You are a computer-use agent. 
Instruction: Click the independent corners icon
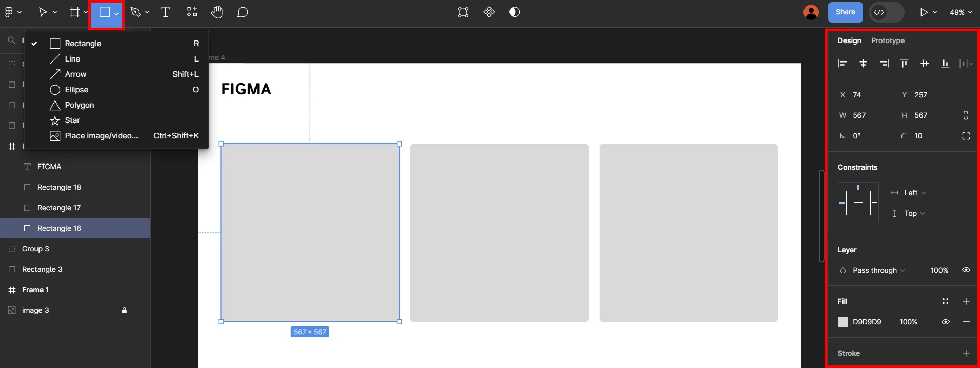tap(966, 136)
